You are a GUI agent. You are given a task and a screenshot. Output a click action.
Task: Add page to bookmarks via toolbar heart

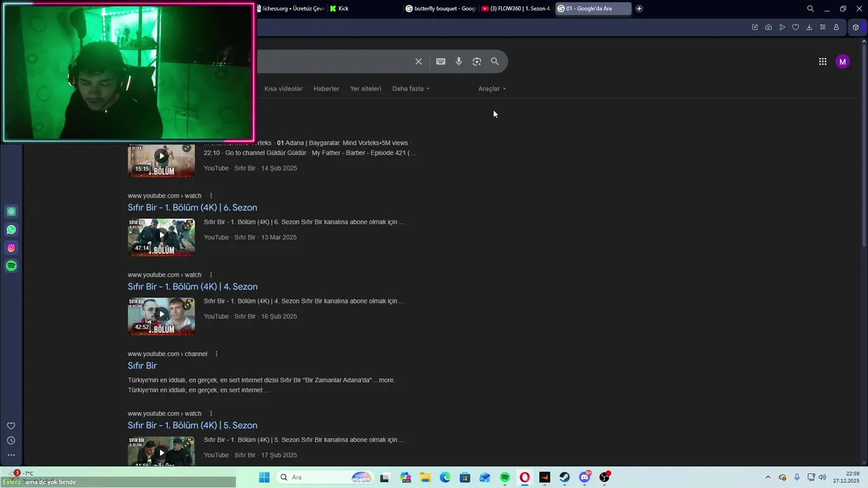[x=795, y=27]
